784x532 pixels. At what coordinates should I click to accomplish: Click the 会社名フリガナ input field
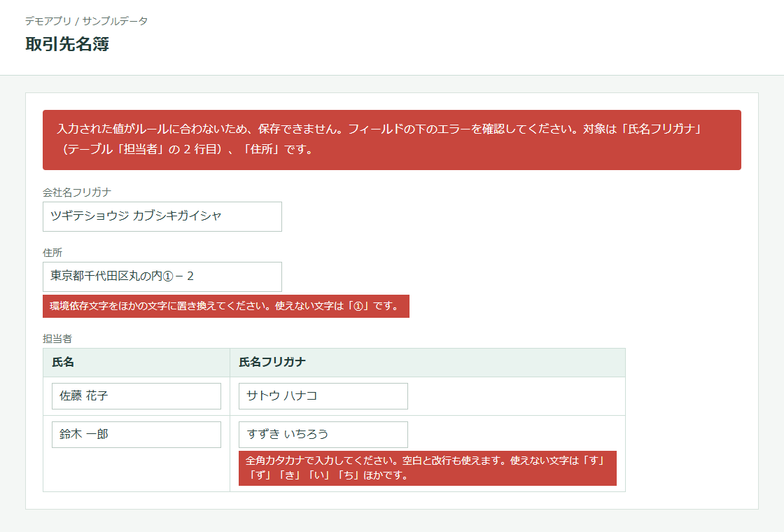pos(162,216)
